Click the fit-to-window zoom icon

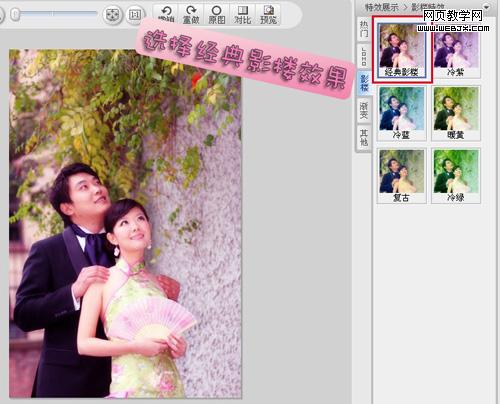(112, 15)
